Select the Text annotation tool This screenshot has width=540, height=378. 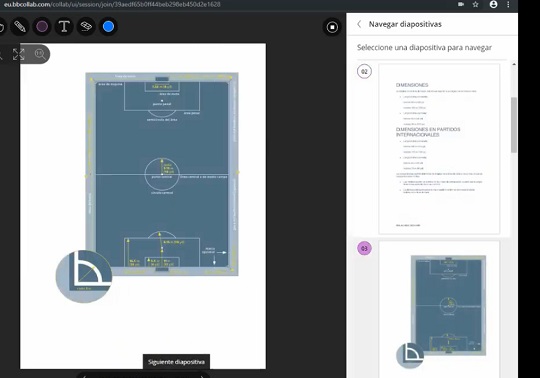click(x=64, y=27)
